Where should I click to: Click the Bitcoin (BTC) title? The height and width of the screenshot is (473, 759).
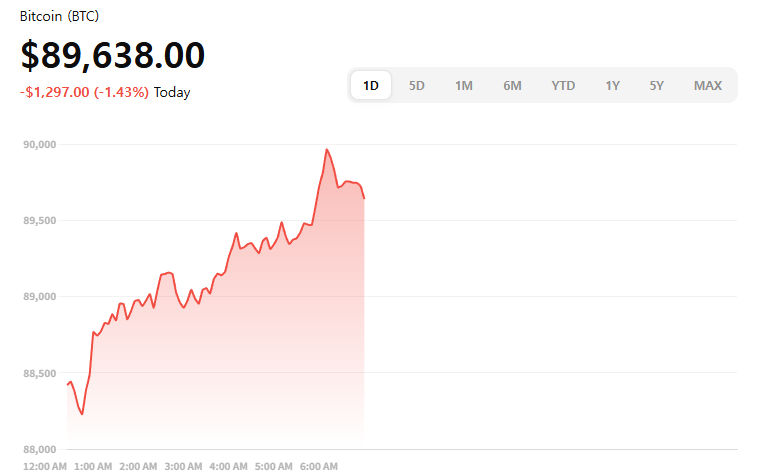click(x=59, y=17)
